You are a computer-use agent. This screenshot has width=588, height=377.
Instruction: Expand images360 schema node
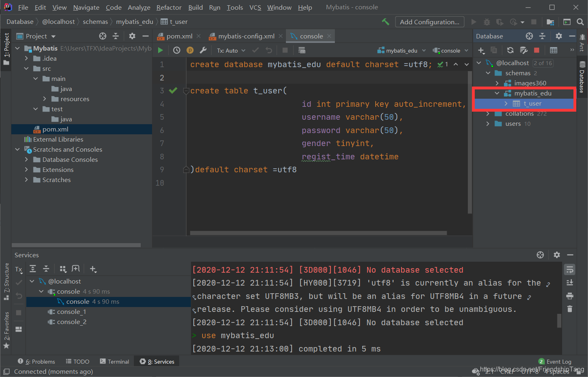[x=497, y=83]
